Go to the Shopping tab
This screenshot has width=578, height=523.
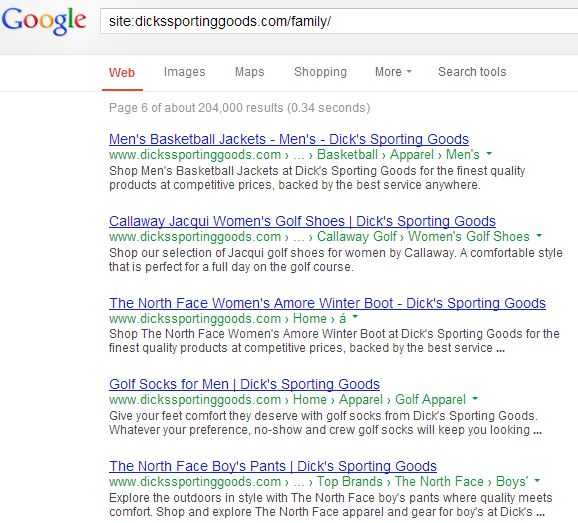point(320,72)
